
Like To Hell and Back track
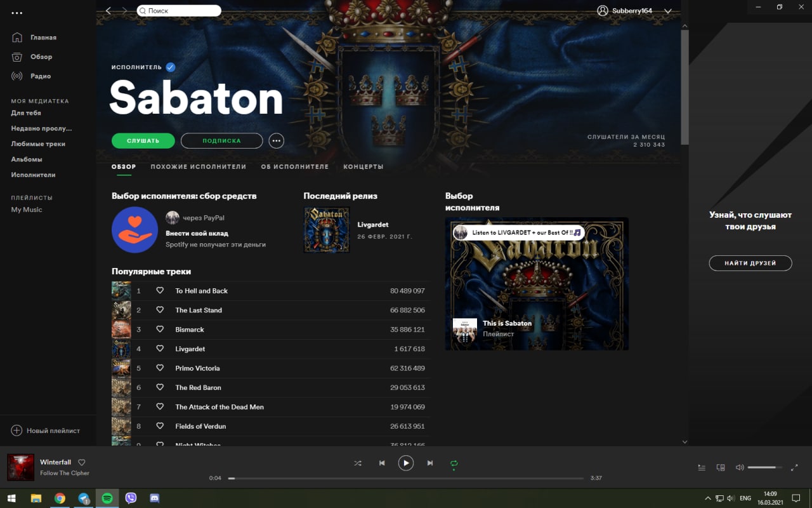coord(160,291)
